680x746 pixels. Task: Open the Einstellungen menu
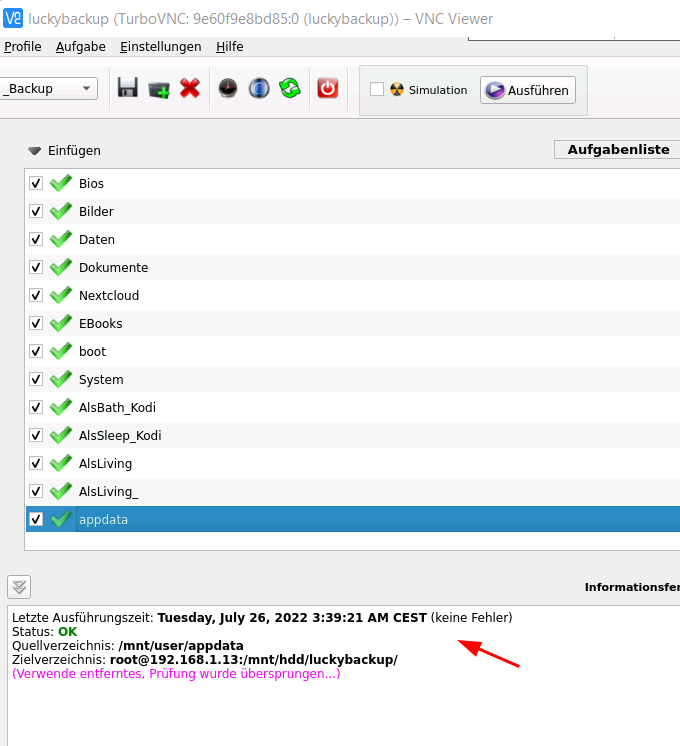pyautogui.click(x=160, y=47)
